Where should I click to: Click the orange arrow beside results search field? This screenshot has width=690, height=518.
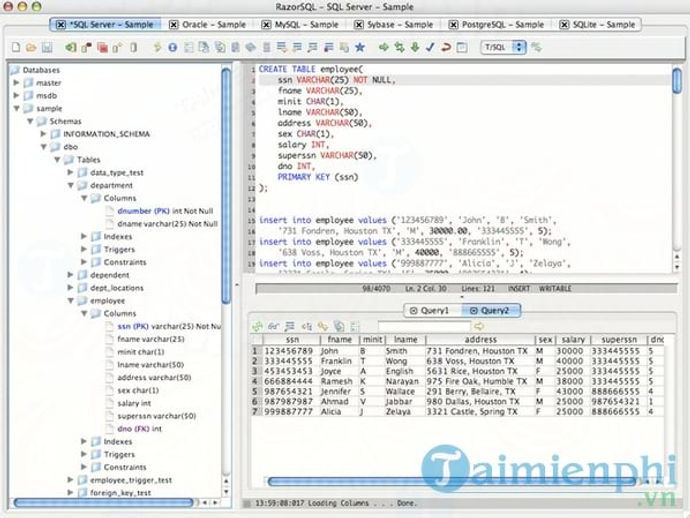[479, 326]
